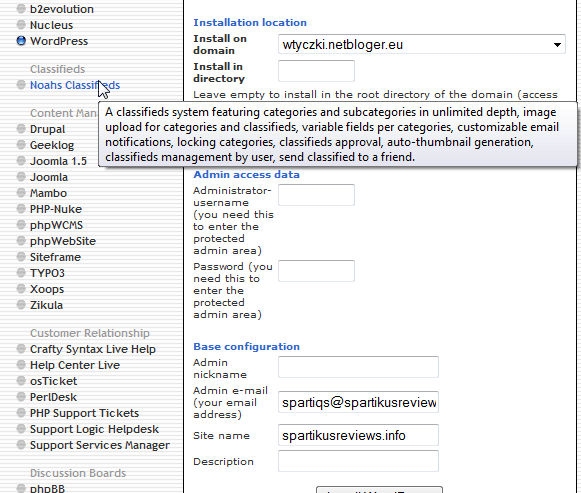Click the bullet icon beside Geeklog
Viewport: 581px width, 493px height.
point(21,144)
